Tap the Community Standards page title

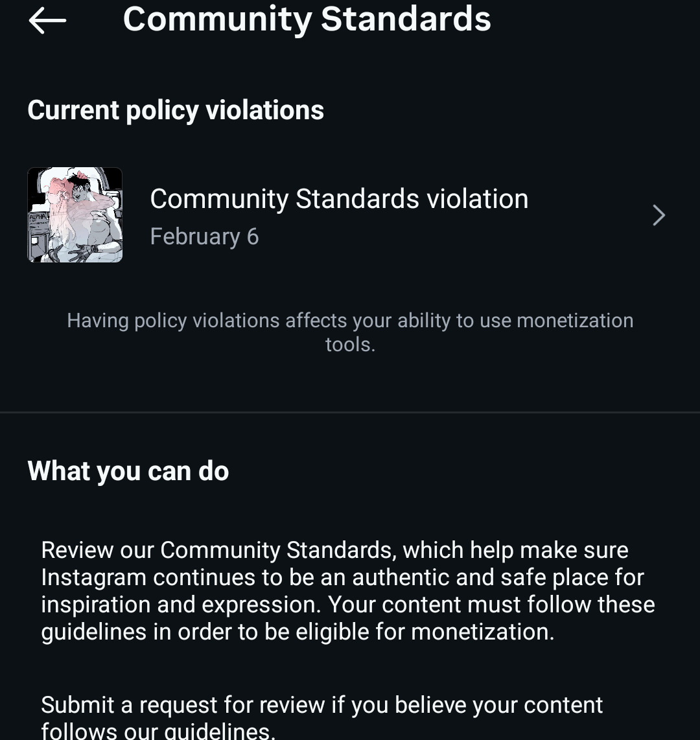[307, 19]
